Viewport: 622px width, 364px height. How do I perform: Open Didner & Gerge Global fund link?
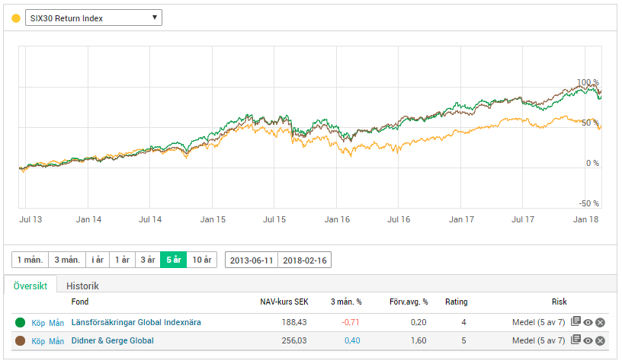(112, 340)
